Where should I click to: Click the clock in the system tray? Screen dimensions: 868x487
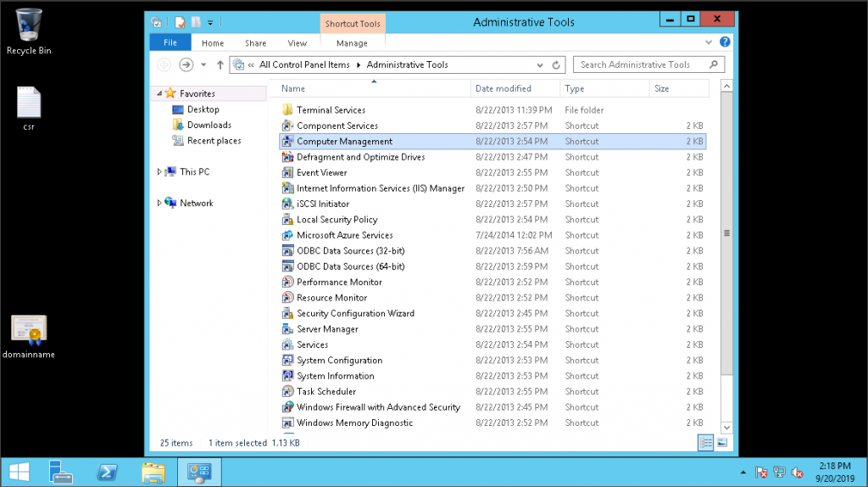(835, 472)
